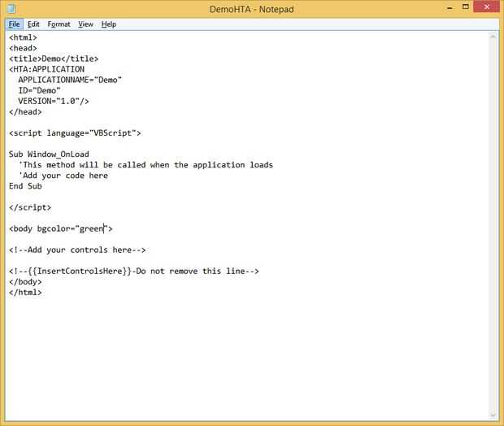
Task: Open the Help menu
Action: click(x=109, y=24)
